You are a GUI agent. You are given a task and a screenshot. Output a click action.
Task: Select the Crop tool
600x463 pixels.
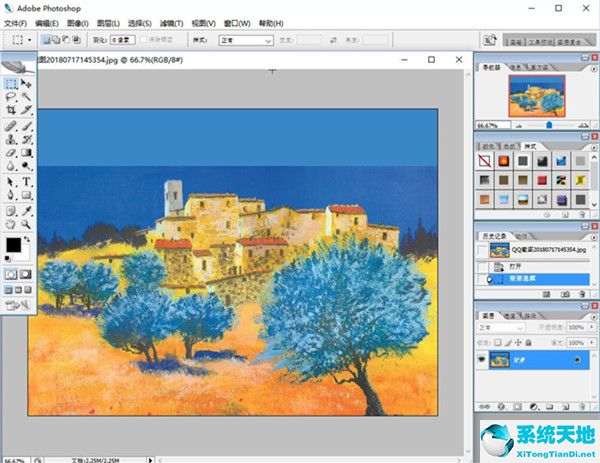[x=11, y=110]
